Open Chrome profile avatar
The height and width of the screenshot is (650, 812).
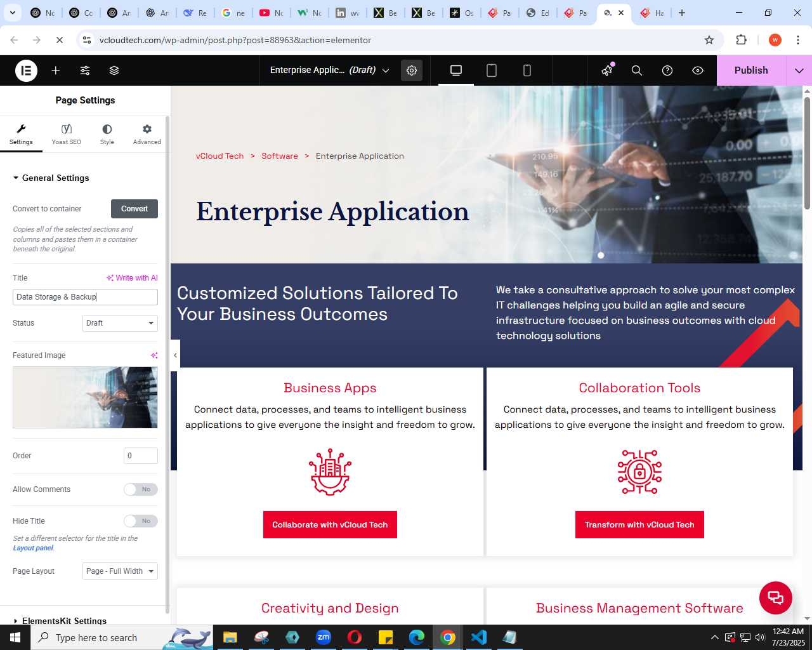tap(775, 40)
